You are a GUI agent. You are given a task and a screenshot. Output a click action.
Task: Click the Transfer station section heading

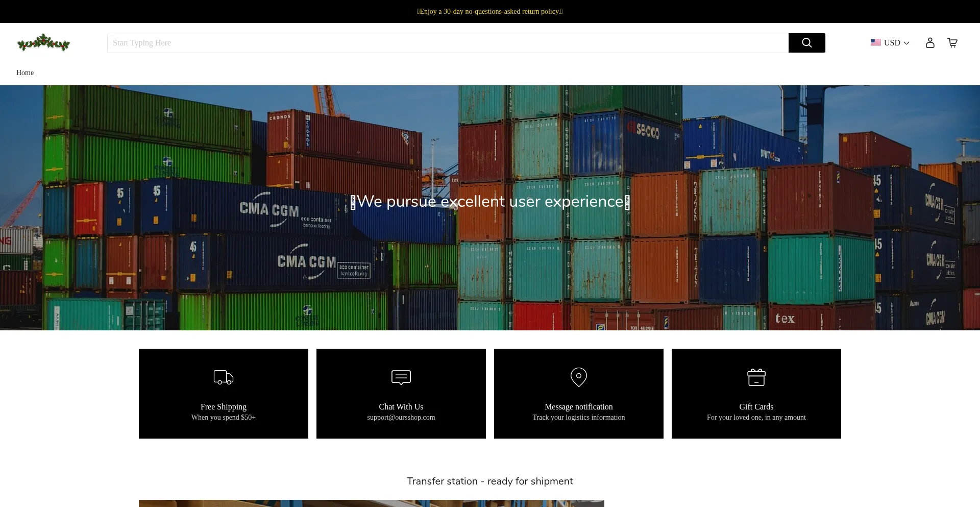490,481
